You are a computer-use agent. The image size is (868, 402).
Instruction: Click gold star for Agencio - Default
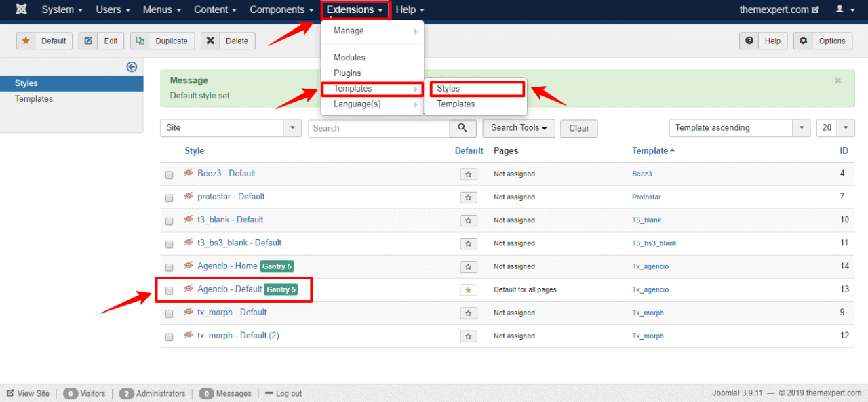[468, 289]
